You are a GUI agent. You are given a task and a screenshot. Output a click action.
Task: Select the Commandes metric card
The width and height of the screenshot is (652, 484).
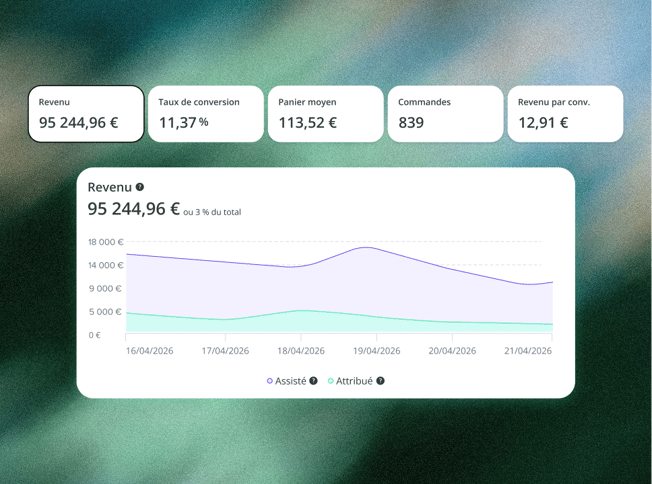[445, 114]
